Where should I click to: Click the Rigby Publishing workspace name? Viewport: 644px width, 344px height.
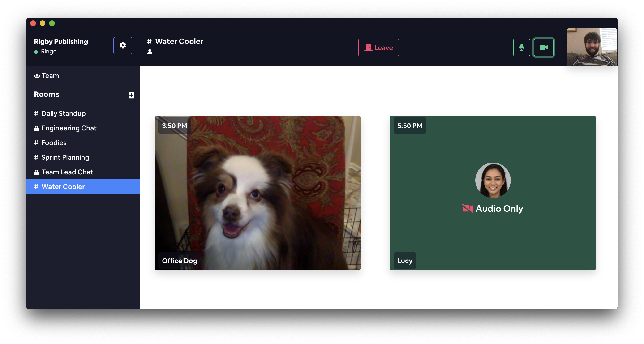(x=61, y=42)
